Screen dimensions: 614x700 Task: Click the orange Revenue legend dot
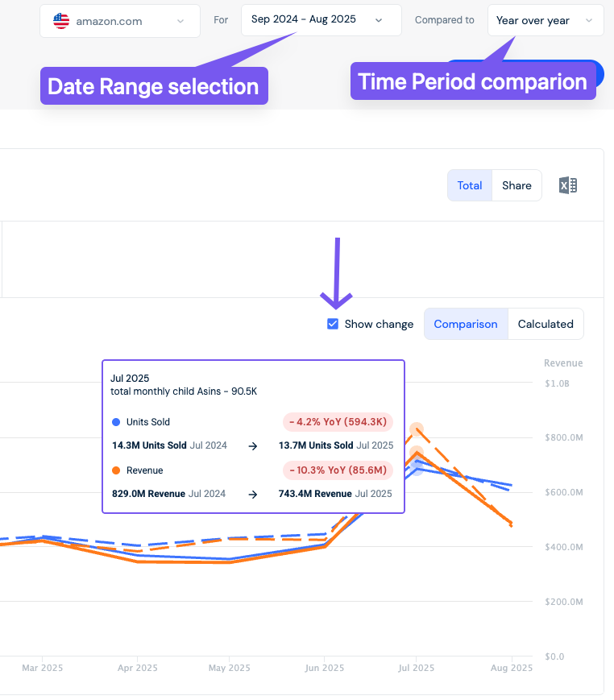116,470
